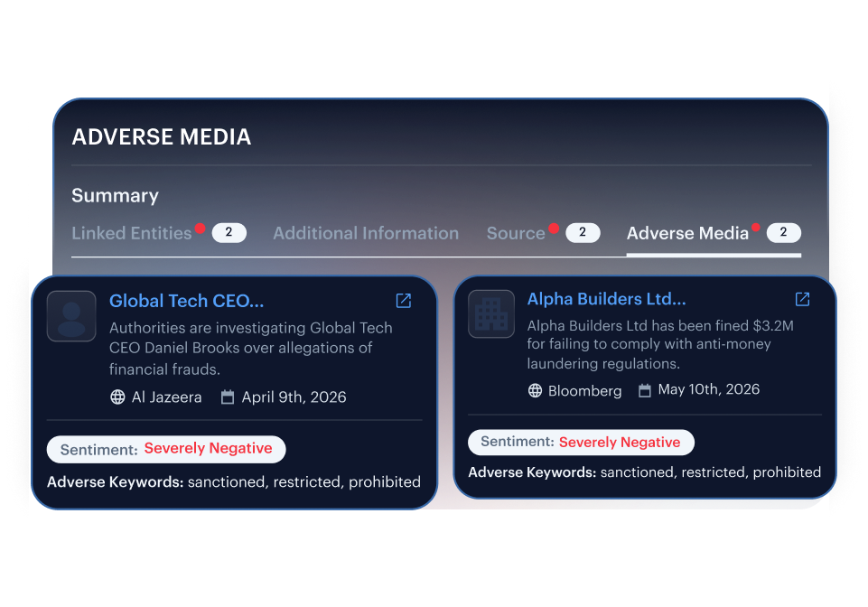Open the Alpha Builders Ltd... article title

pos(606,299)
